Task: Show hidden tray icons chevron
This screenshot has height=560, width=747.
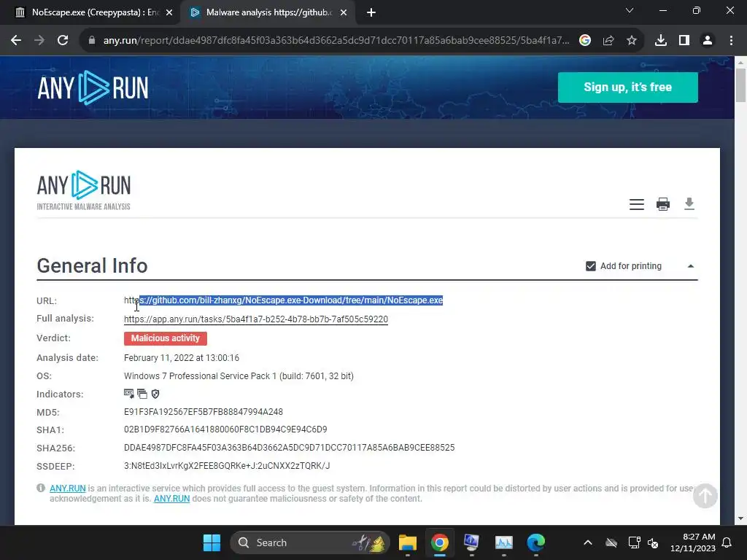Action: (588, 542)
